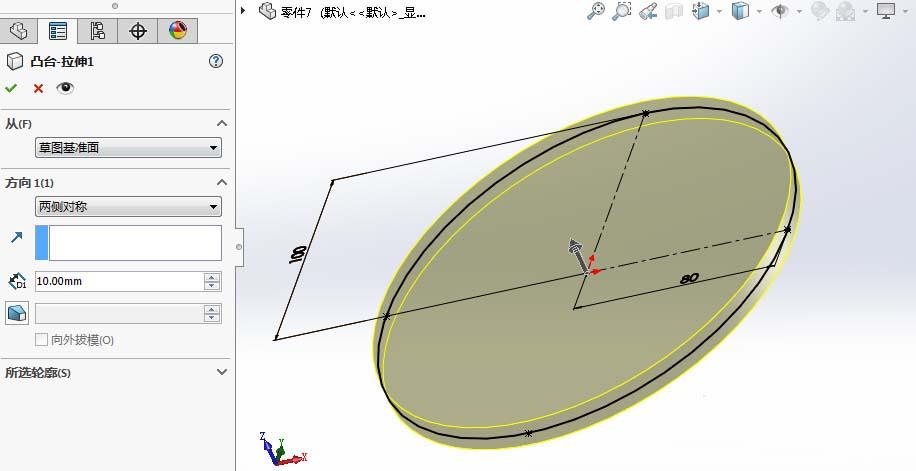This screenshot has width=916, height=471.
Task: Accept the boss-extrude with green checkmark
Action: click(x=11, y=88)
